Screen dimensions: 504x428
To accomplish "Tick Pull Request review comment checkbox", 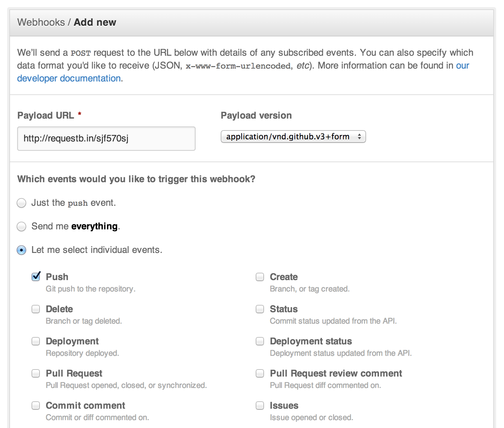I will coord(260,373).
